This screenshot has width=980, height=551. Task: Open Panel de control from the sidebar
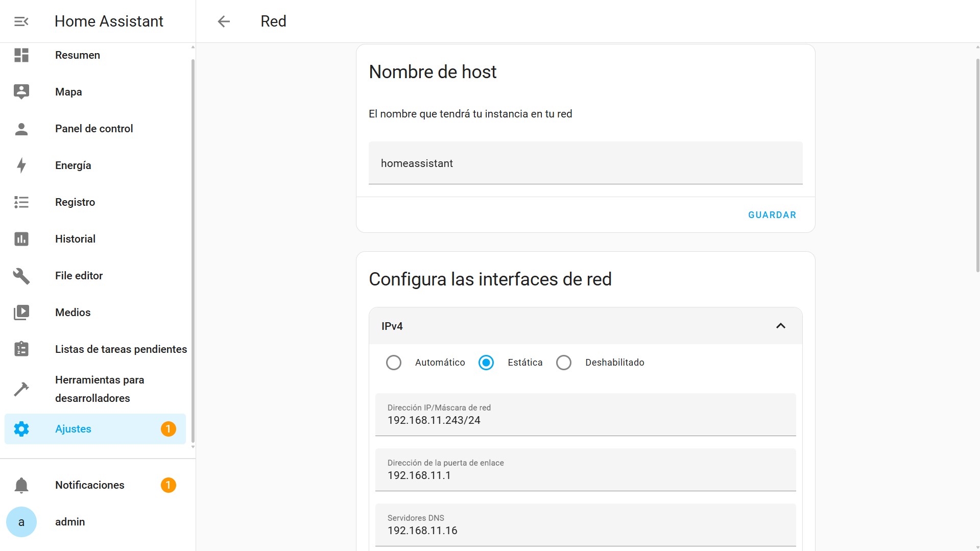pos(21,129)
